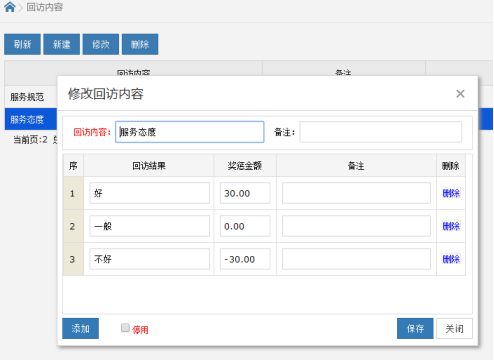Select the 服务态度 row in the background list
The height and width of the screenshot is (360, 494).
pos(31,119)
